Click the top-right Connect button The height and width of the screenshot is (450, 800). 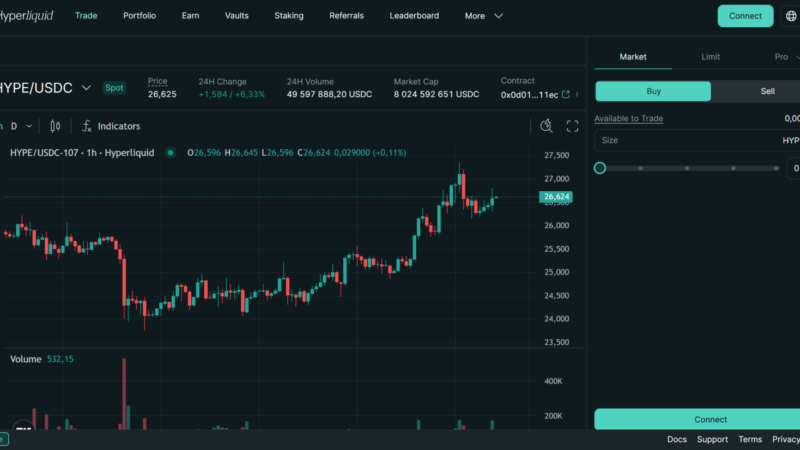pos(745,16)
